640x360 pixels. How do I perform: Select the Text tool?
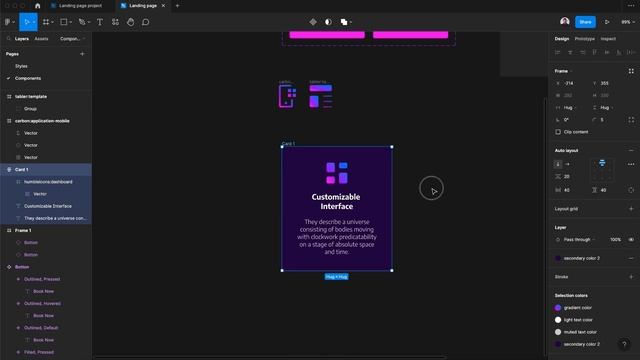tap(100, 22)
